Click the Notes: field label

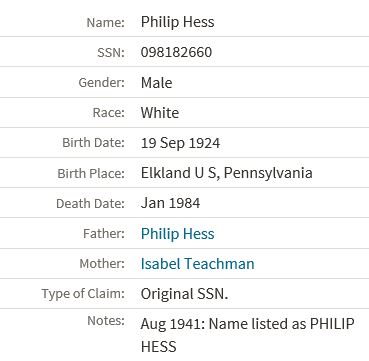click(x=106, y=321)
